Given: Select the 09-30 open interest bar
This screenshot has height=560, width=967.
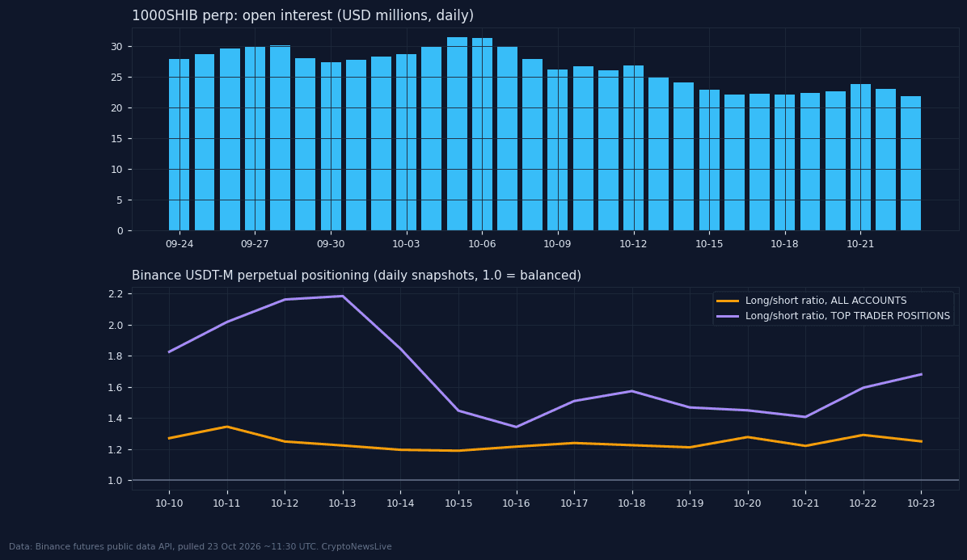Looking at the screenshot, I should tap(331, 146).
